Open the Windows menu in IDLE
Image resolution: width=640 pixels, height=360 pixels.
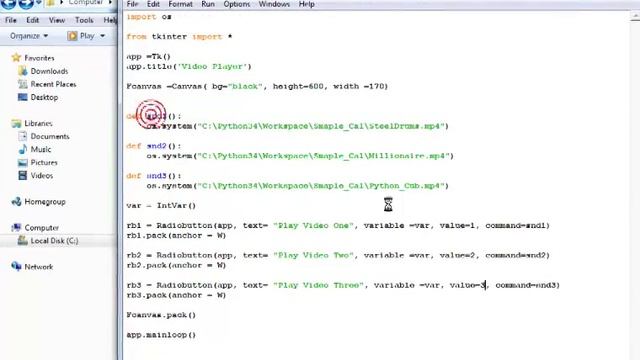coord(274,4)
